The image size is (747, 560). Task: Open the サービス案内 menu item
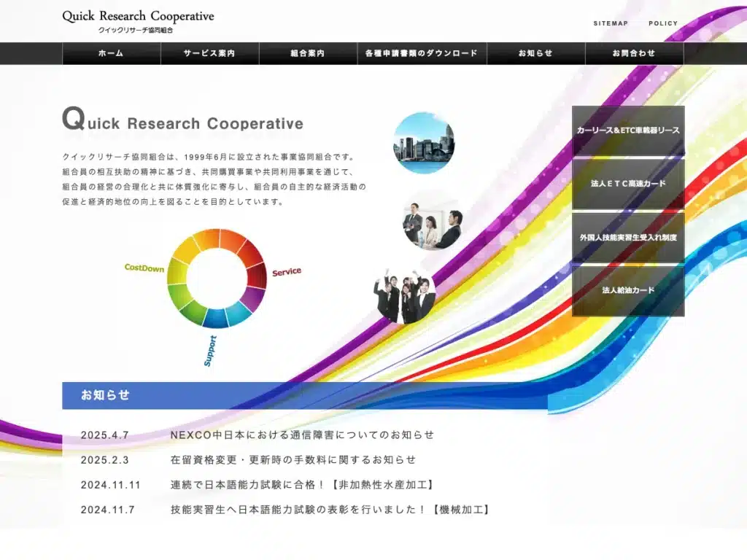click(209, 53)
